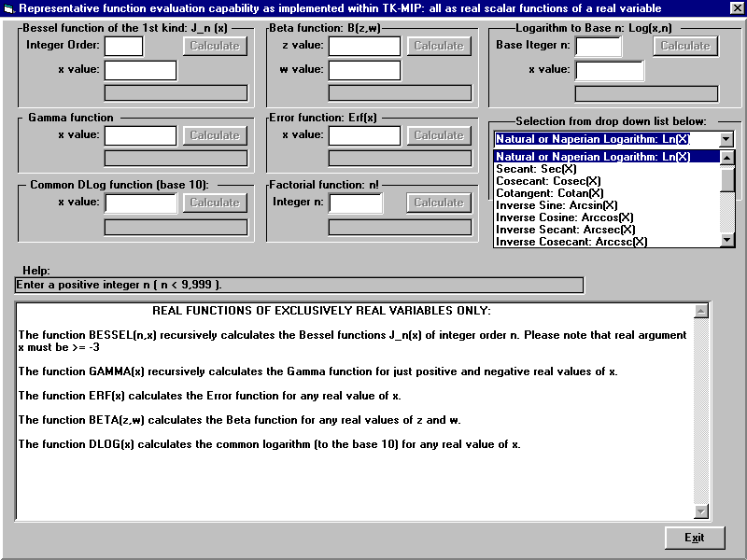Click the Help message text box

[x=299, y=286]
